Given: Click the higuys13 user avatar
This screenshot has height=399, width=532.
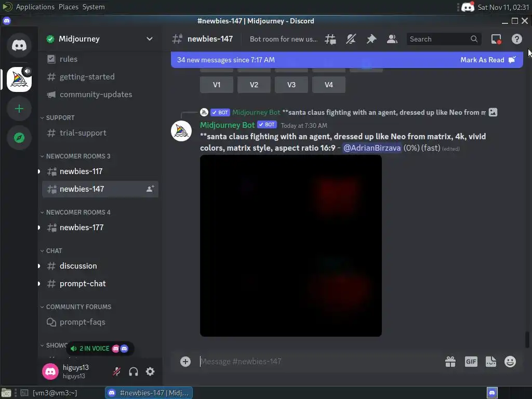Looking at the screenshot, I should click(50, 371).
